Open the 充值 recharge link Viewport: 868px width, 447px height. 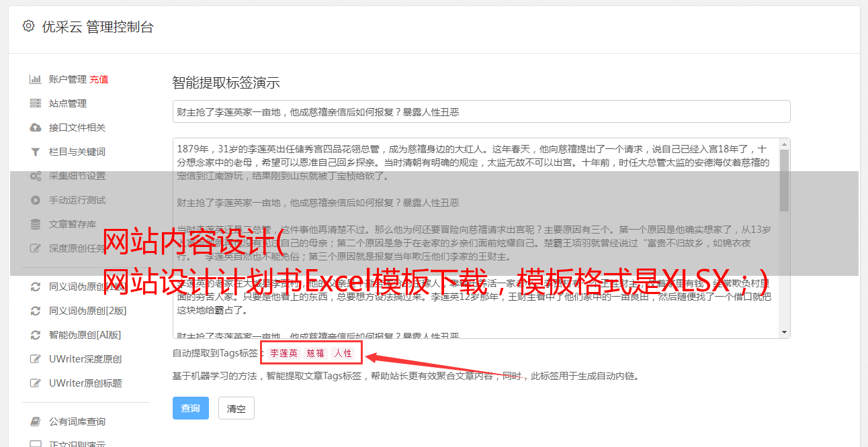coord(99,79)
